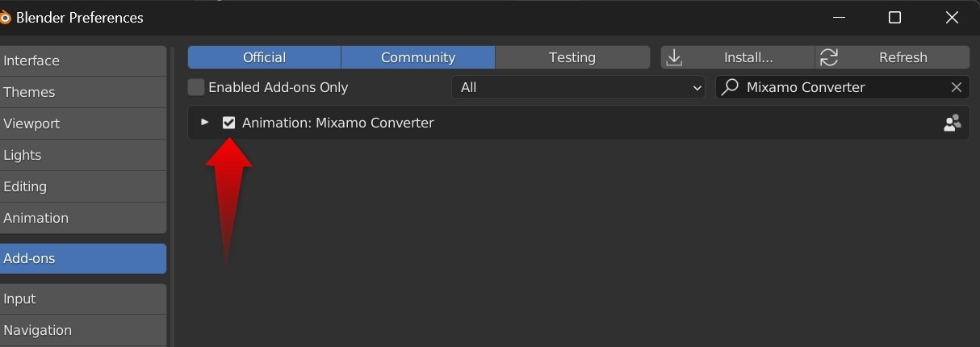
Task: Click the magnifier icon in the search field
Action: point(730,87)
